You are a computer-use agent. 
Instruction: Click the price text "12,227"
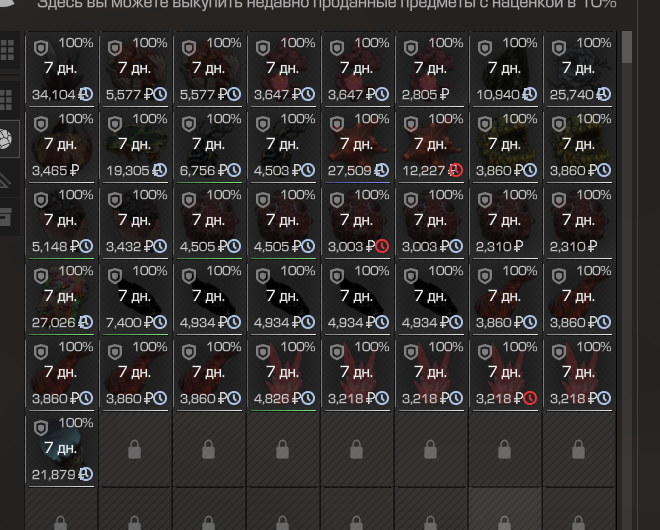point(424,170)
